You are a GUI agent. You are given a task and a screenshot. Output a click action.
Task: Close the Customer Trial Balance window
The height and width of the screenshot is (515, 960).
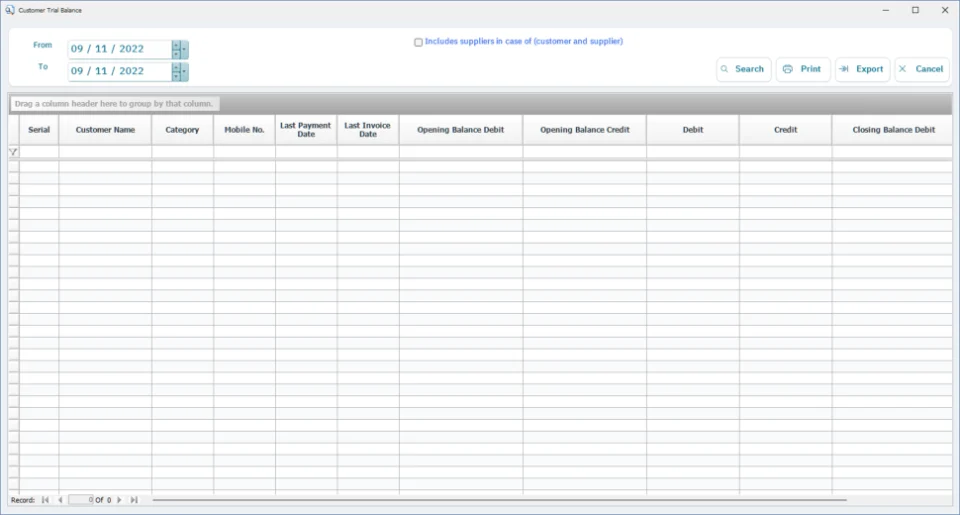click(x=945, y=10)
